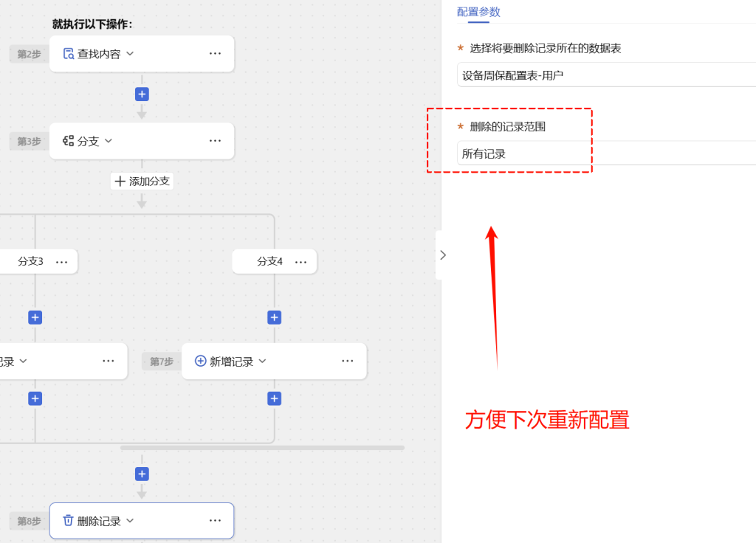
Task: Click the 分支 branch icon in step 3
Action: point(69,141)
